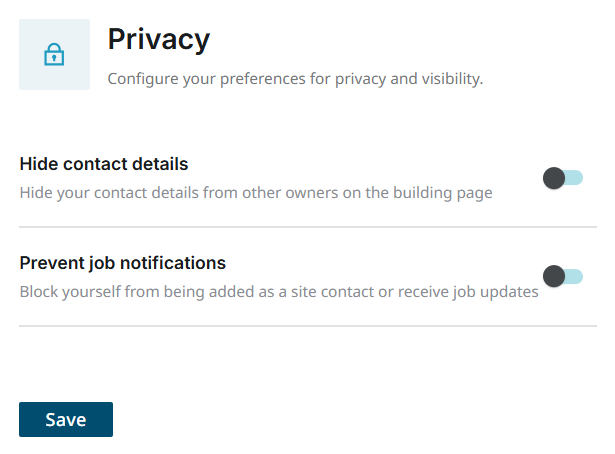Viewport: 615px width, 454px height.
Task: Click the light blue track of job notifications switch
Action: 575,276
